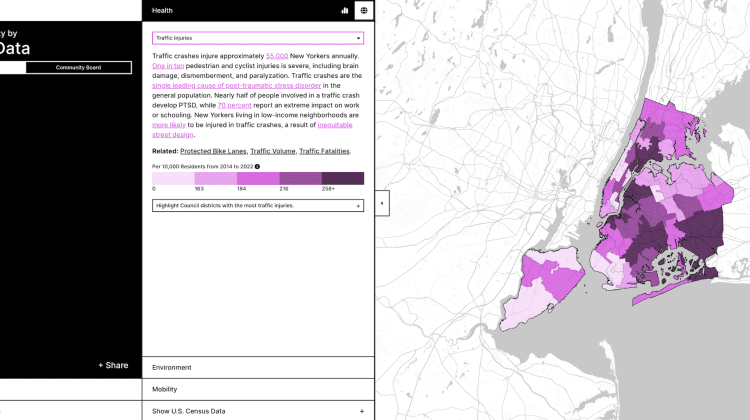The height and width of the screenshot is (420, 750).
Task: Click the legend swatch starting at 184
Action: pyautogui.click(x=258, y=178)
